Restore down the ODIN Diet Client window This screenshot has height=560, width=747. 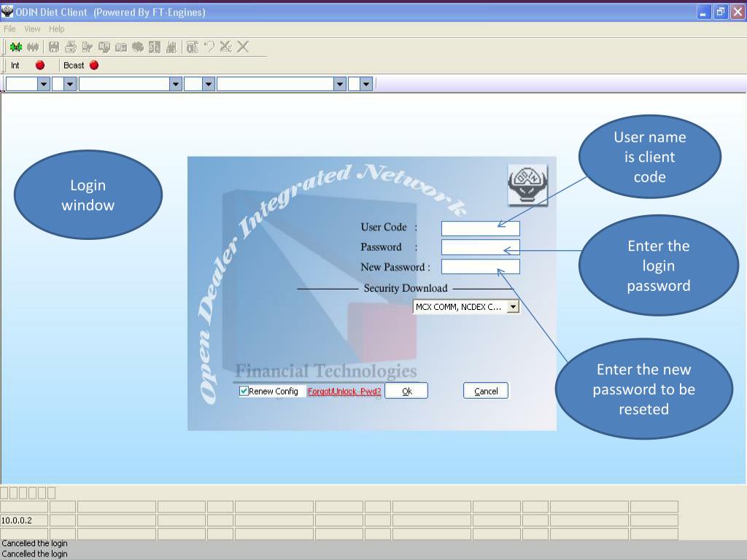click(720, 12)
